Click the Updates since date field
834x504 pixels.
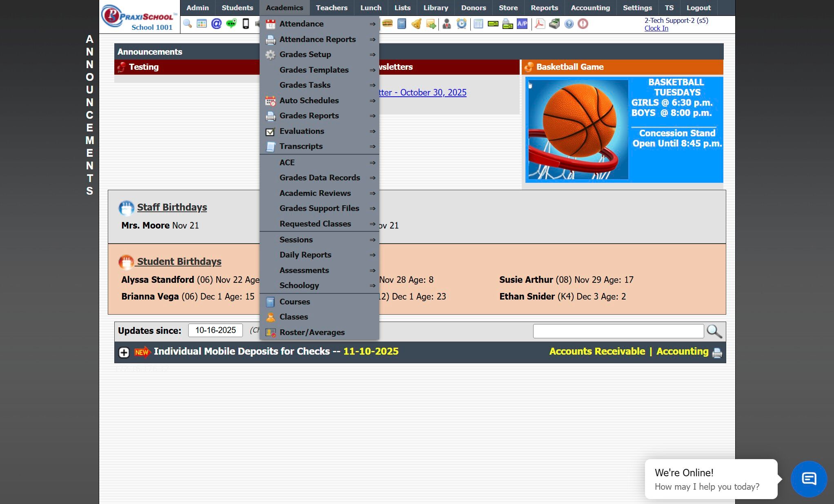pyautogui.click(x=215, y=330)
